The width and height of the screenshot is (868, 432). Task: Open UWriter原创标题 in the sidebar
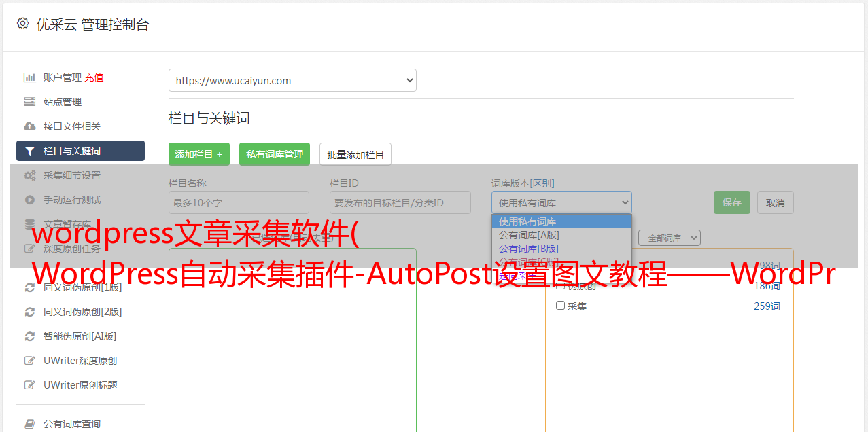click(80, 385)
